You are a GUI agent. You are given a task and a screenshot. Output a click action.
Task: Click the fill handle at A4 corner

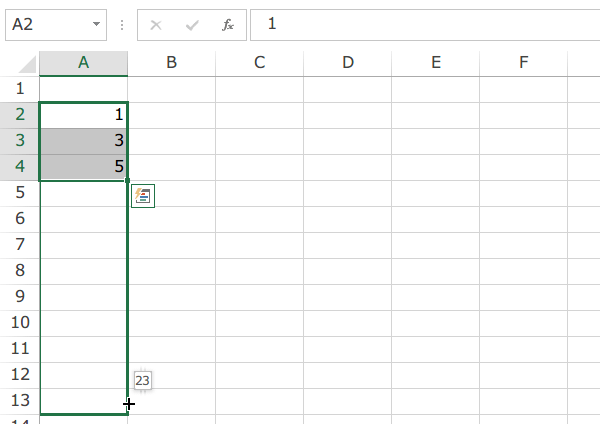pos(127,180)
